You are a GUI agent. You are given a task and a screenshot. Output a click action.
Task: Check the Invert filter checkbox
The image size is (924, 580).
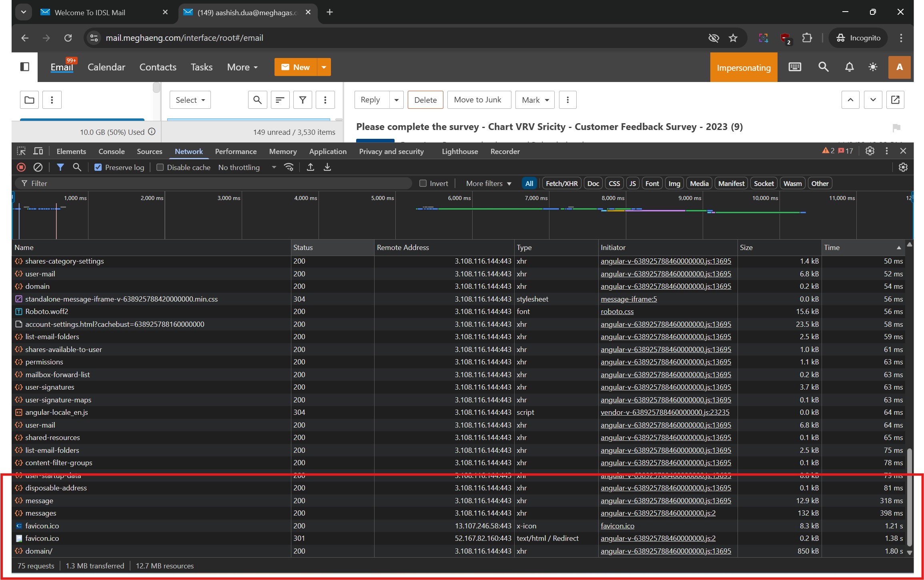point(423,183)
